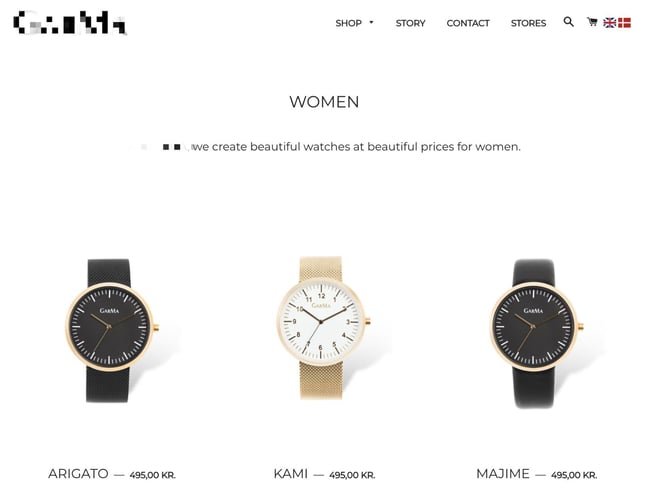Open the ARIGATO product link
Screen dimensions: 650x500
[x=78, y=473]
